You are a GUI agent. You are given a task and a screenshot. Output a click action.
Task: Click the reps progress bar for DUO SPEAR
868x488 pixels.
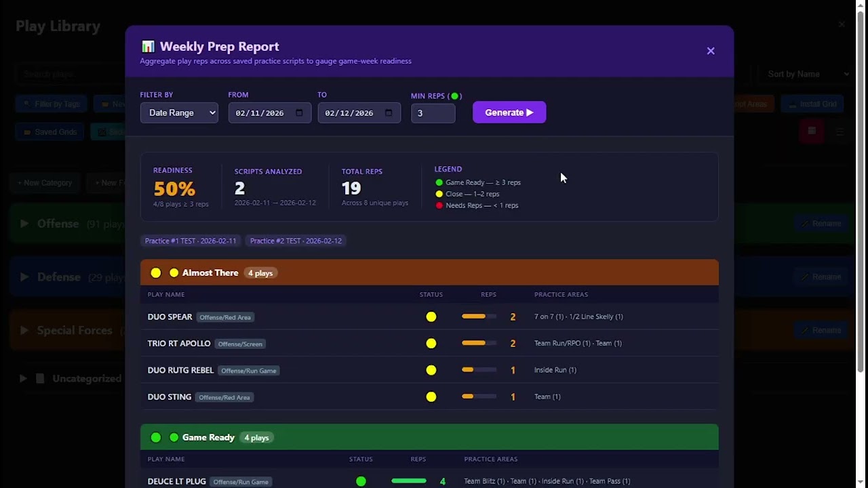click(479, 317)
